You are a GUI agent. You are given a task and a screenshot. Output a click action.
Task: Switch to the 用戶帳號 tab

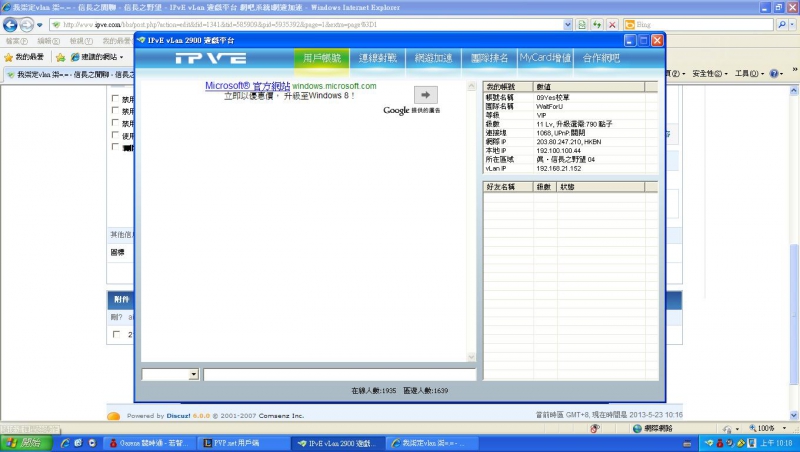point(321,58)
